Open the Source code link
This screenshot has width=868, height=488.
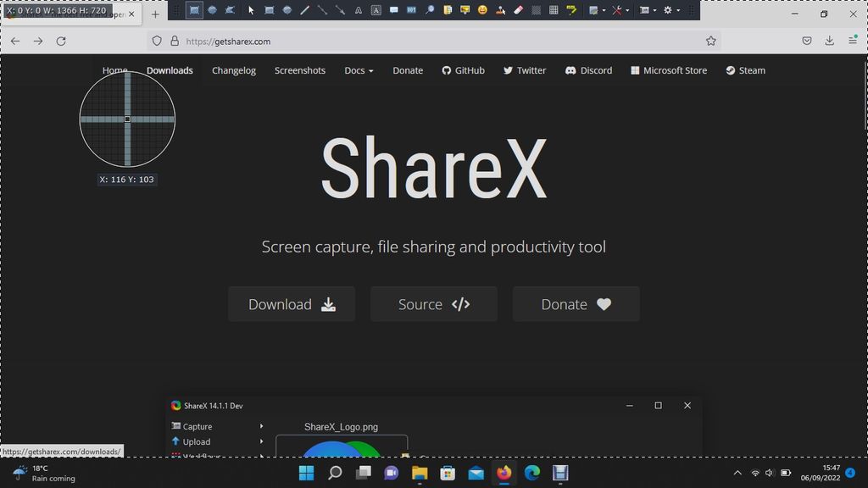(433, 304)
